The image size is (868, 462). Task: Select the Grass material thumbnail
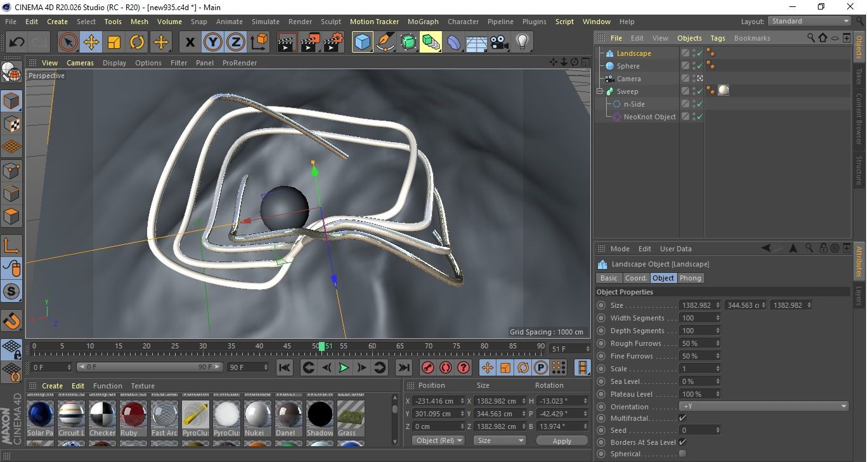pos(351,414)
